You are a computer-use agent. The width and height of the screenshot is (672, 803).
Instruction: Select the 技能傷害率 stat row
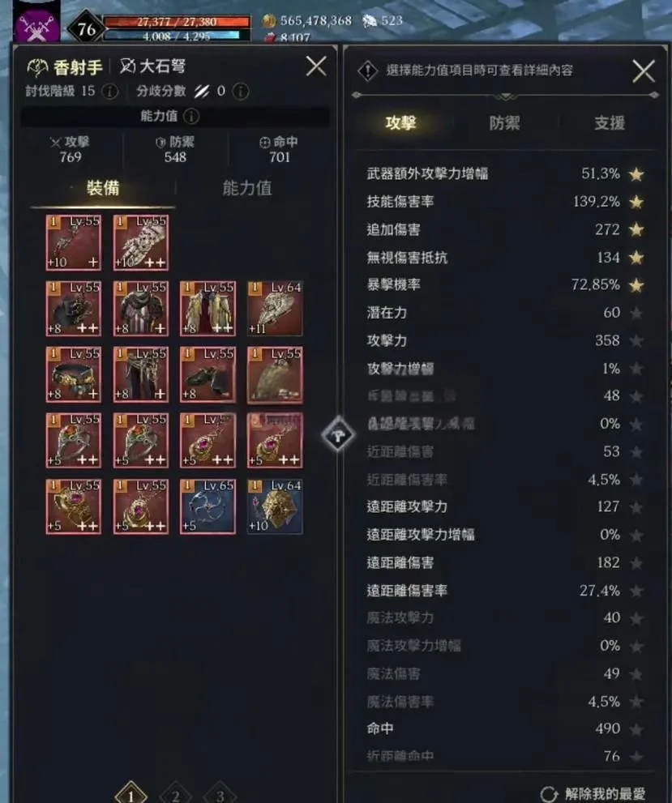(x=504, y=201)
